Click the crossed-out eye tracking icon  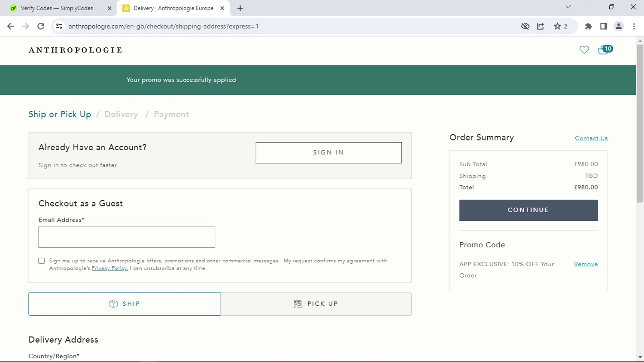coord(525,26)
